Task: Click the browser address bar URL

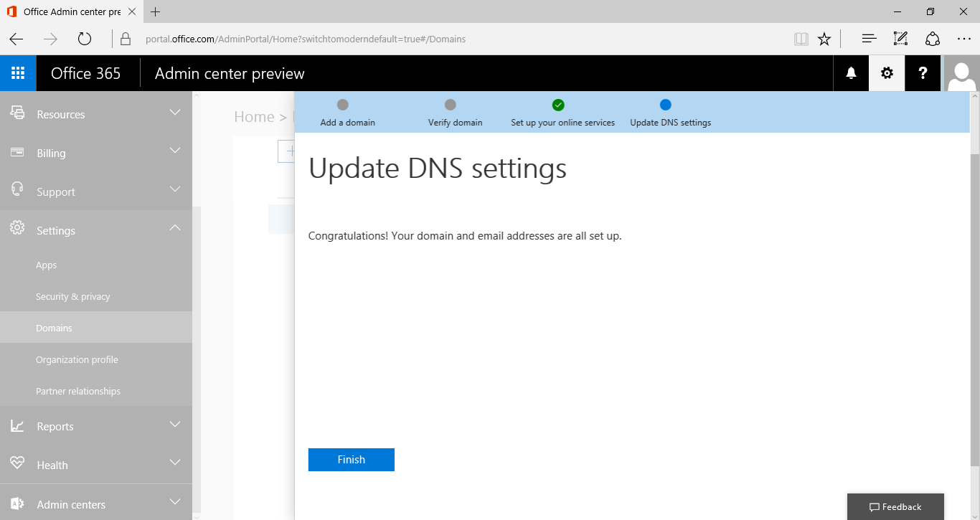Action: [306, 39]
